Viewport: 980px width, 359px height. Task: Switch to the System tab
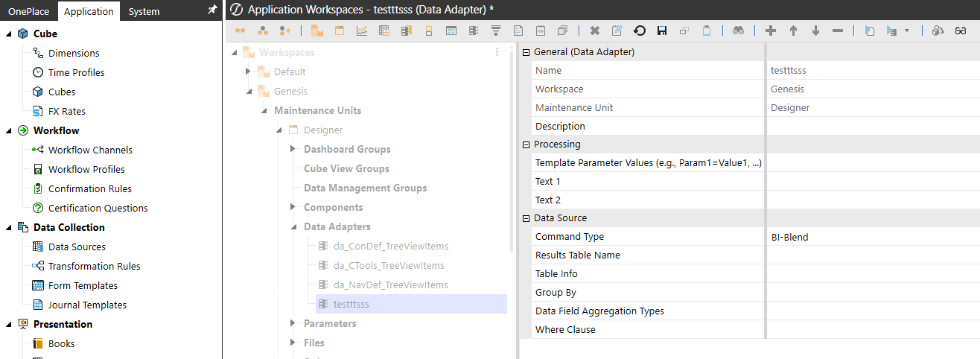[144, 11]
